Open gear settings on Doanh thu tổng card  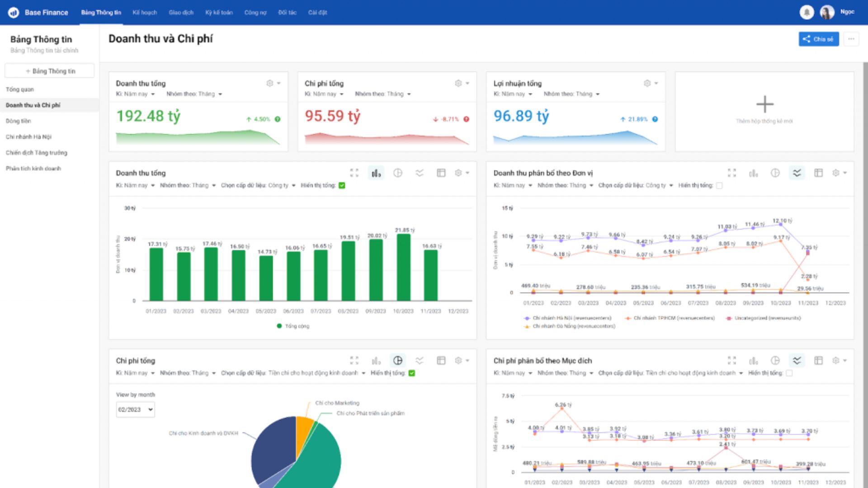coord(270,83)
